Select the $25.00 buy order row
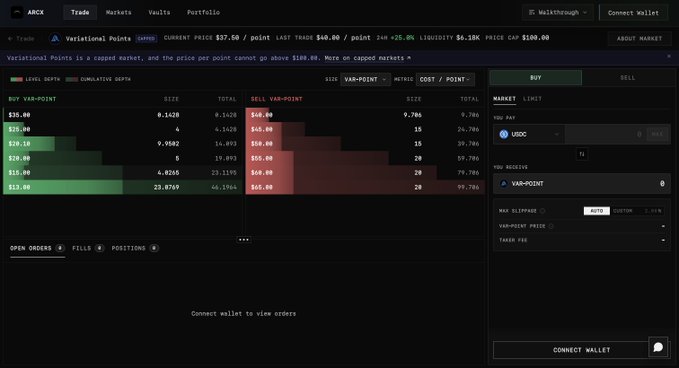The height and width of the screenshot is (368, 679). [123, 129]
